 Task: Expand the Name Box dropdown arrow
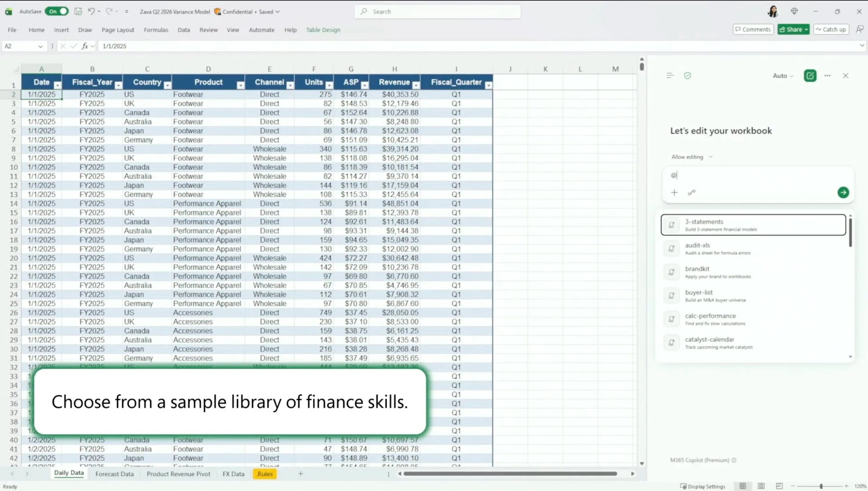point(40,46)
